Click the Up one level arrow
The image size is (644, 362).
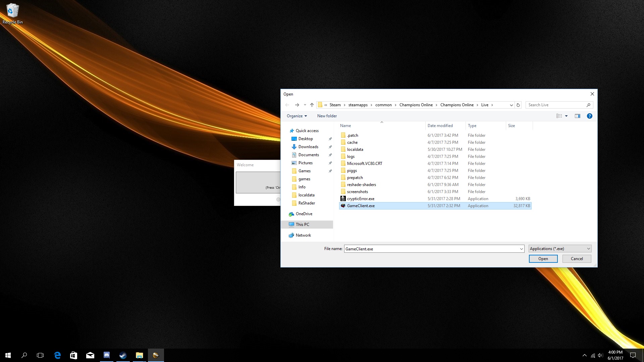[312, 105]
